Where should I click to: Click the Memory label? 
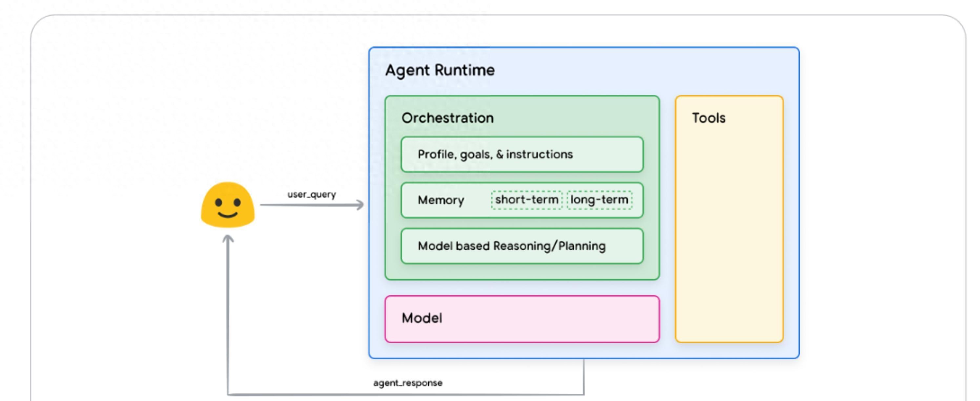tap(440, 200)
